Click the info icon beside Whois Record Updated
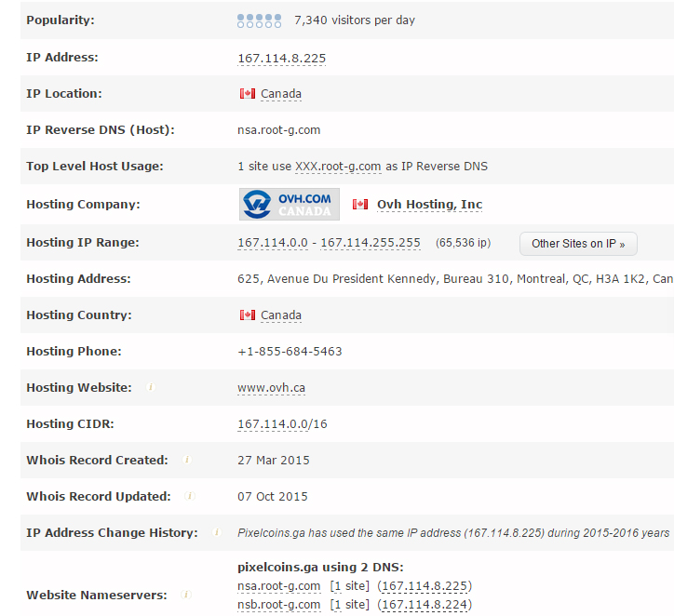 click(190, 496)
